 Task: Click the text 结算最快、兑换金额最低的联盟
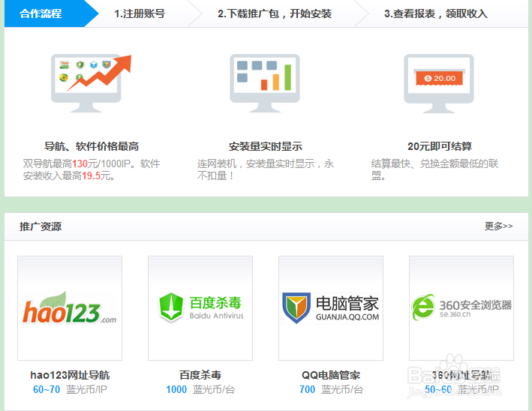434,169
